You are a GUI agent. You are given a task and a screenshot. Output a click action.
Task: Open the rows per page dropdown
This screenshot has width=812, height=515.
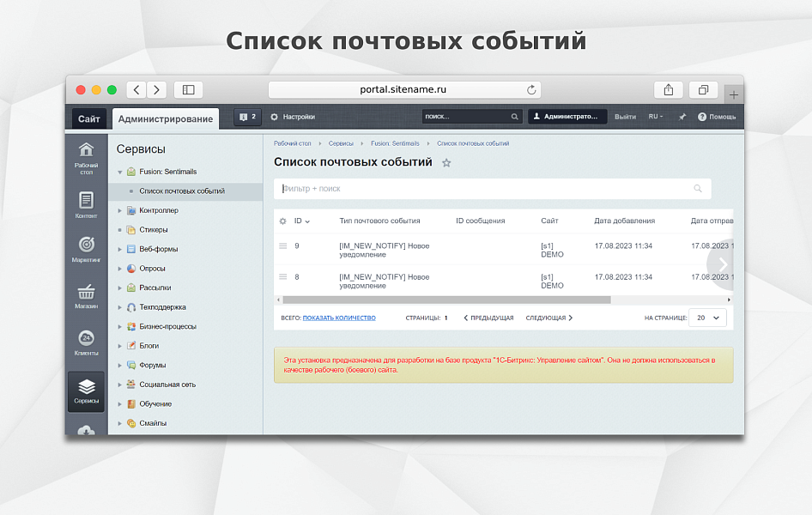[708, 318]
